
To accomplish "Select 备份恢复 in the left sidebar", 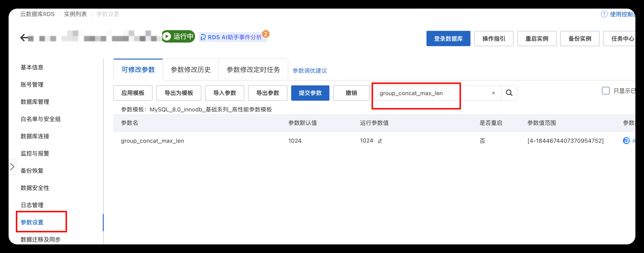I will 31,170.
